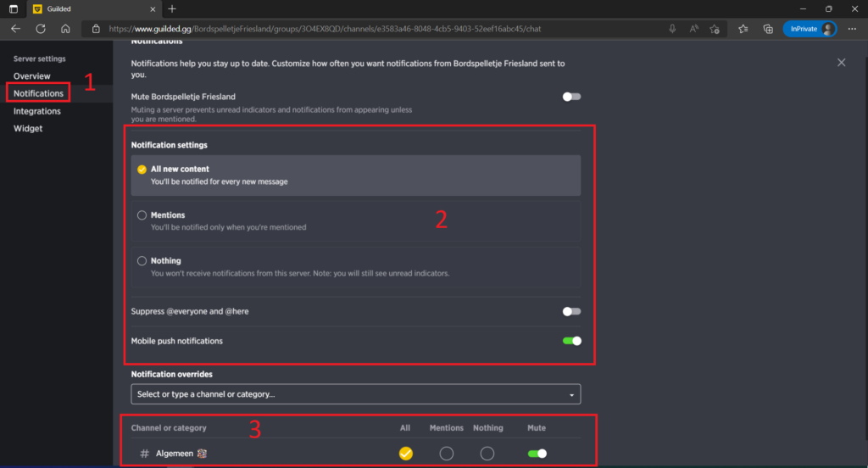Open the browser home page
This screenshot has height=468, width=868.
point(65,29)
